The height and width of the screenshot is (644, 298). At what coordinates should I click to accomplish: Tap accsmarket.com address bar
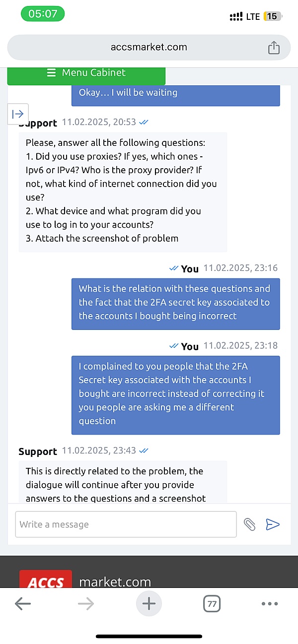coord(149,48)
